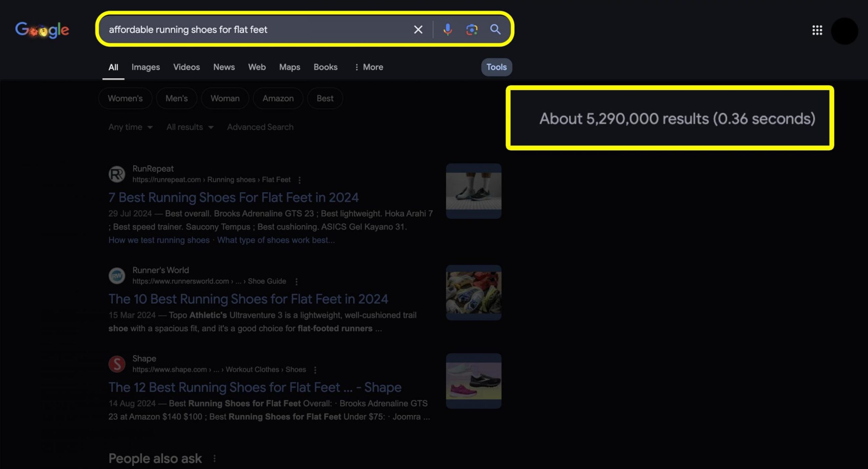Open People also ask options menu
Image resolution: width=868 pixels, height=469 pixels.
click(x=214, y=458)
